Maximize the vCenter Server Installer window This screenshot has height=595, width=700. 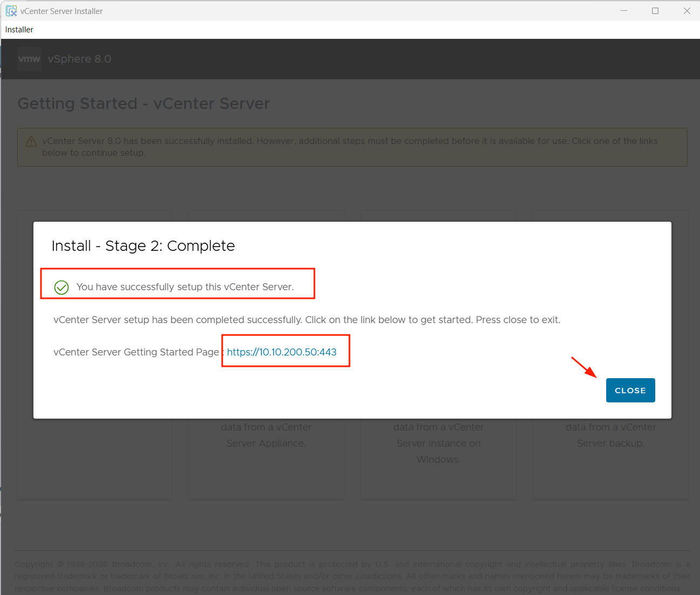tap(655, 11)
